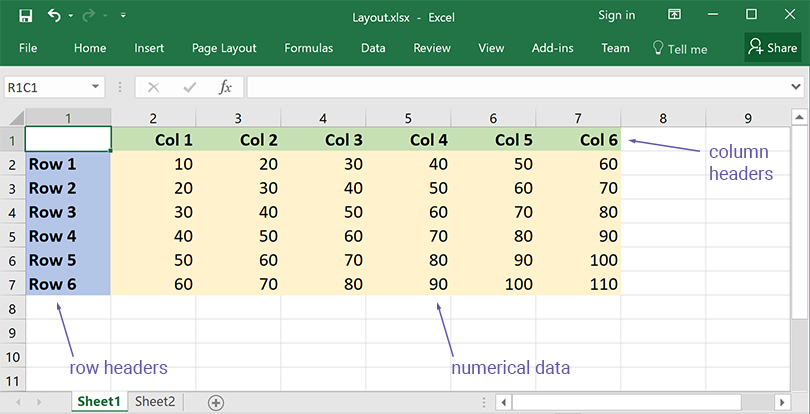810x414 pixels.
Task: Click the Save icon in title bar
Action: [25, 16]
